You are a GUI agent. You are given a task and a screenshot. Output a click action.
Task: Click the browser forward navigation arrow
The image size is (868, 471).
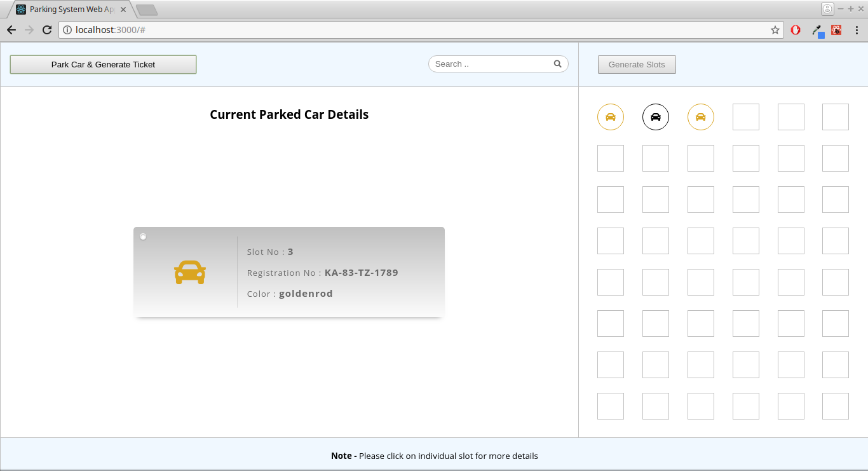click(29, 29)
